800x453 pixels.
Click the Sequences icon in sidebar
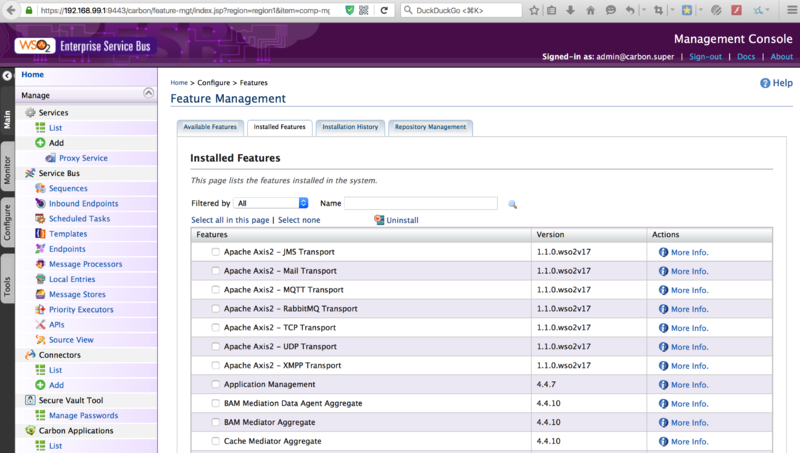coord(40,188)
